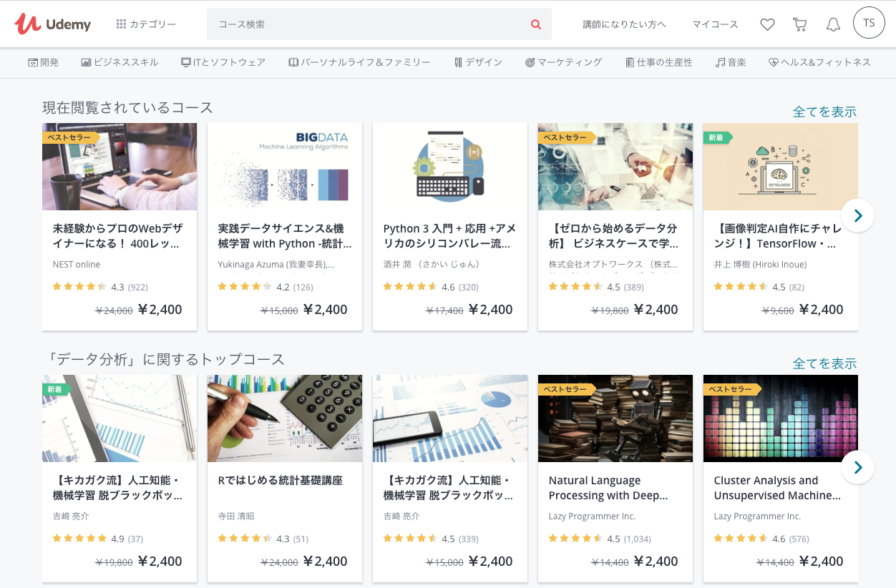The height and width of the screenshot is (588, 896).
Task: Select the ヘルス&フィットネス category
Action: coord(819,62)
